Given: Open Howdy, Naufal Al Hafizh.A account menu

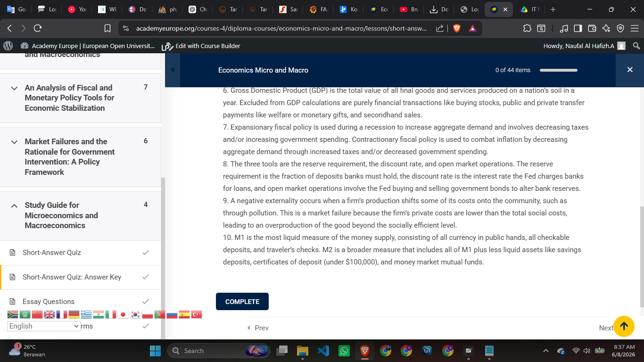Looking at the screenshot, I should click(585, 46).
